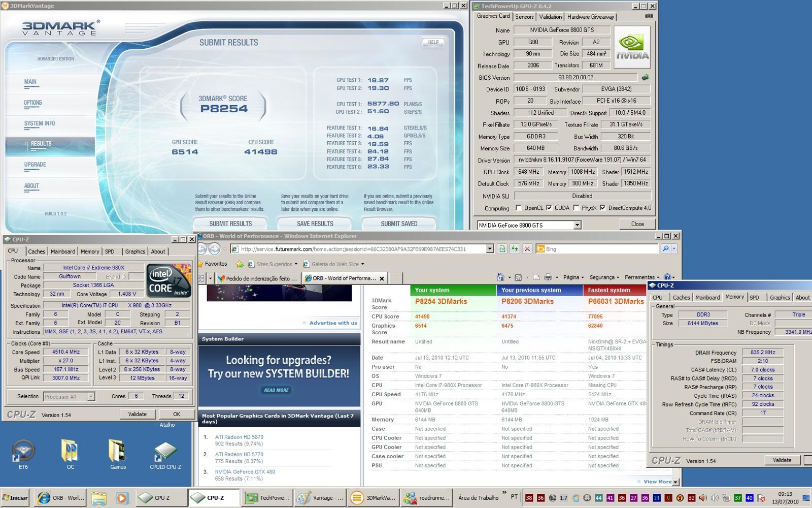
Task: Click the Internet Explorer back arrow
Action: (201, 249)
